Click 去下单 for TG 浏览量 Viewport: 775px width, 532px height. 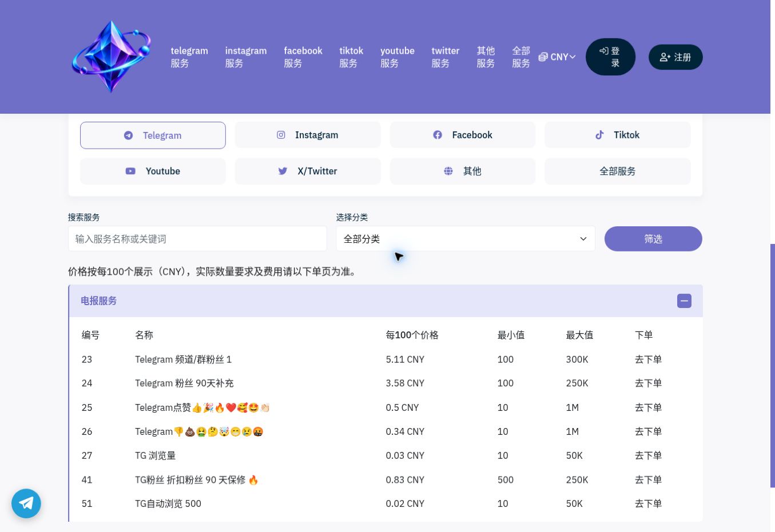click(x=648, y=455)
